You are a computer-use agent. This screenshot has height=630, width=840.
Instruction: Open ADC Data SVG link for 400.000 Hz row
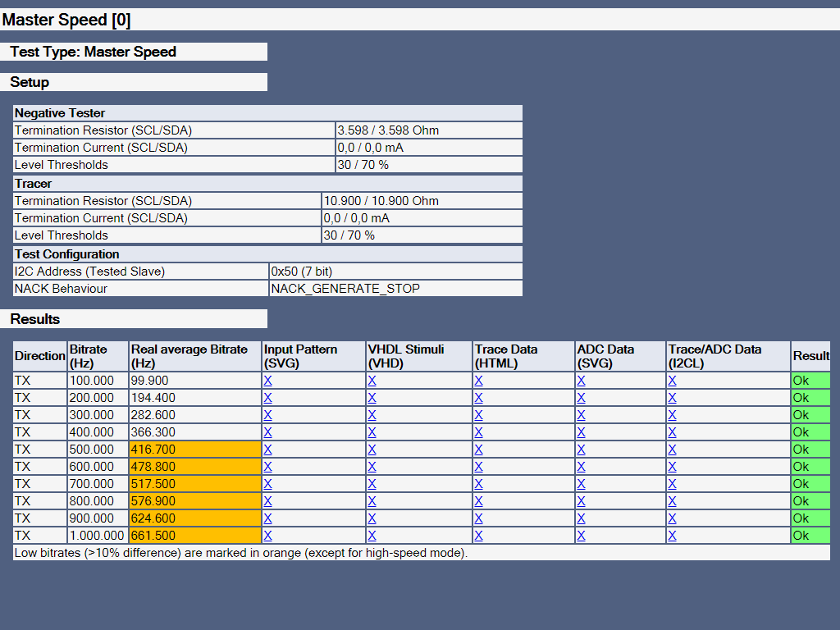click(581, 432)
